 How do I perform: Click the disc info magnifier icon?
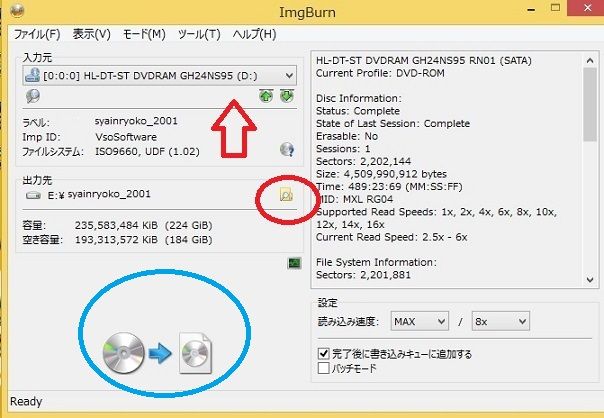[33, 96]
